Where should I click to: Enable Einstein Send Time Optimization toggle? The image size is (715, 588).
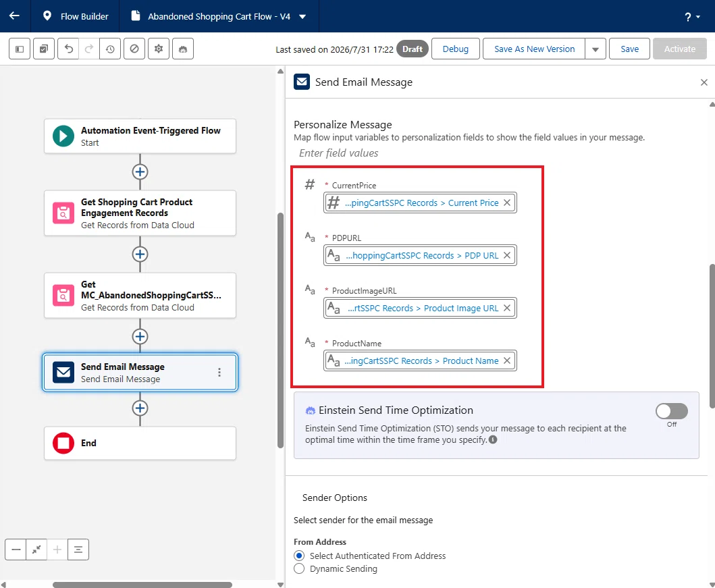671,411
